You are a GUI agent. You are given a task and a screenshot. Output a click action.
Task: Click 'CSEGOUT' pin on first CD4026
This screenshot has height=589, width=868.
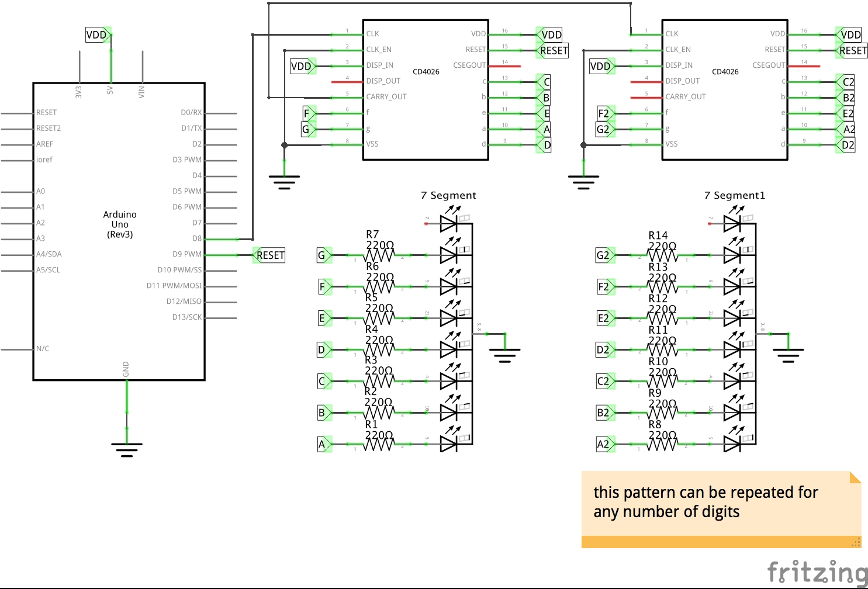pyautogui.click(x=469, y=65)
